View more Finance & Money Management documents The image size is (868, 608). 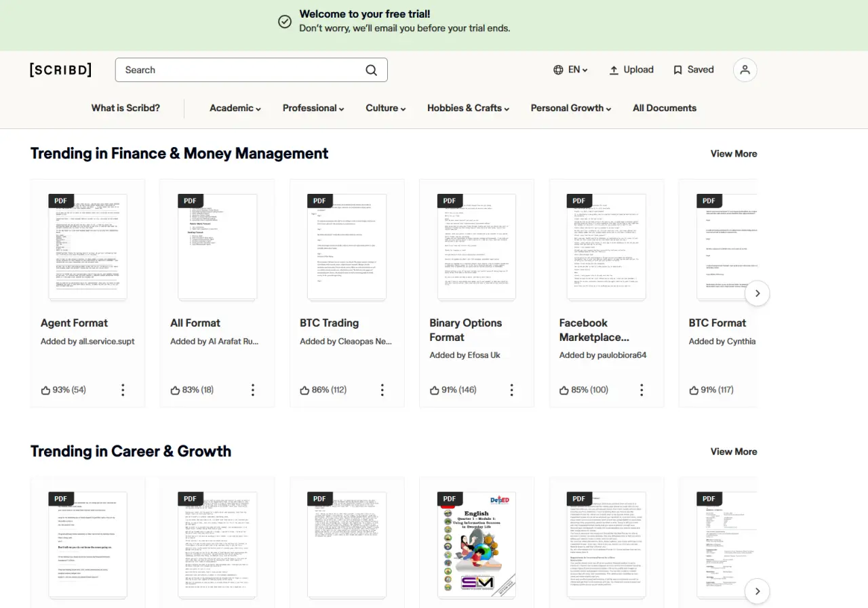[734, 154]
